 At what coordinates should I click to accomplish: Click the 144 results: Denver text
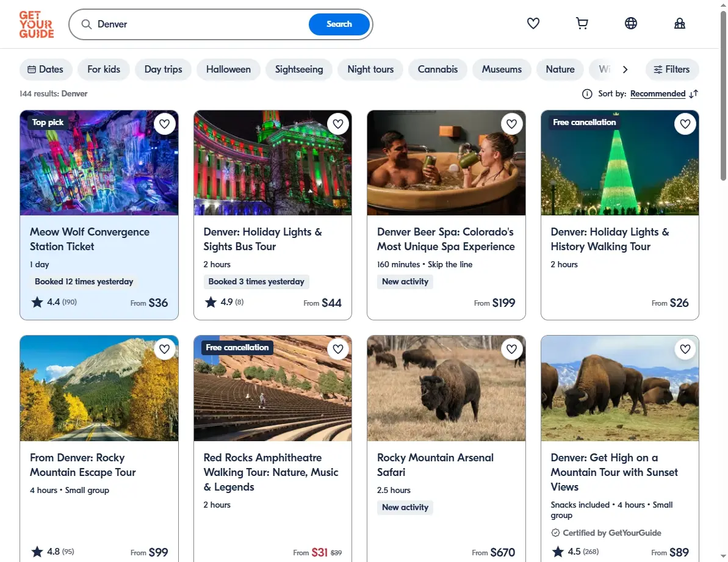click(x=53, y=94)
